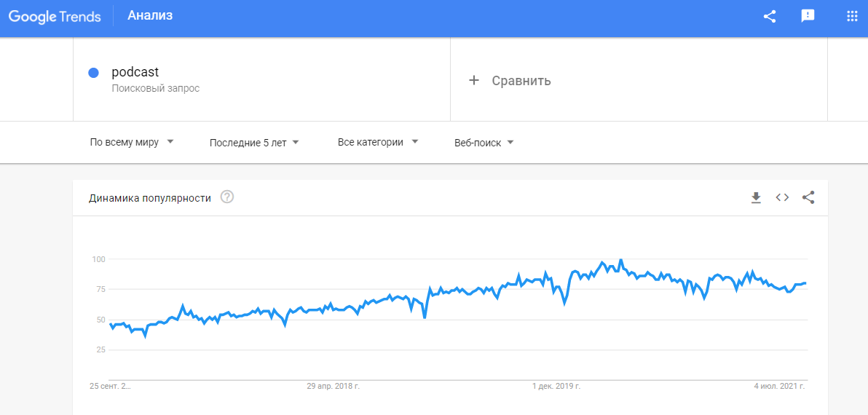Viewport: 868px width, 415px height.
Task: Click the 1 дек. 2019 г. axis label
Action: 556,386
